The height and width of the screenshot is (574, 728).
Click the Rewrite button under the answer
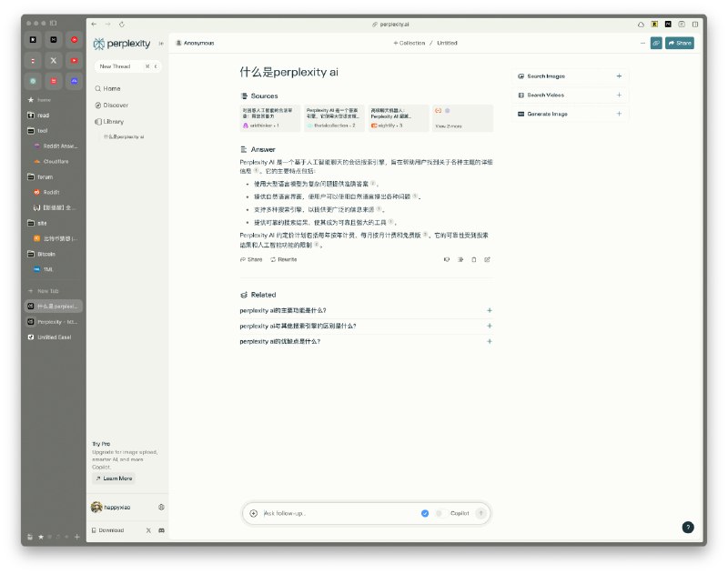(x=283, y=259)
